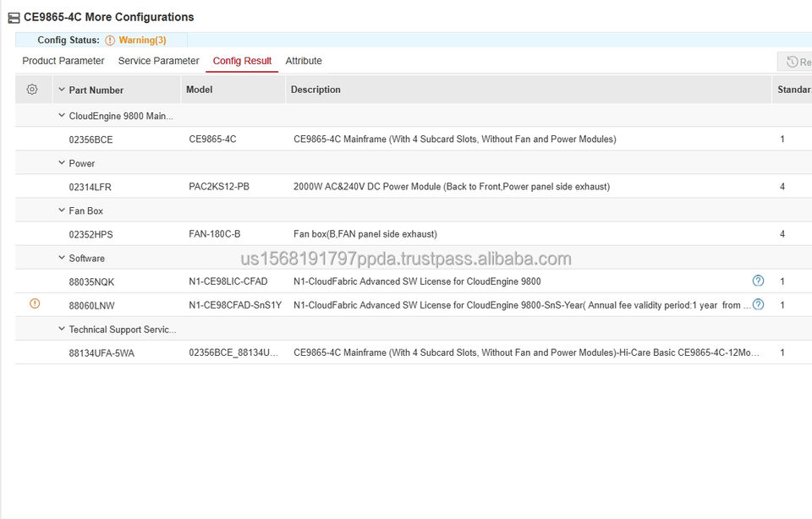Collapse the Fan Box group
The image size is (812, 519).
click(62, 210)
